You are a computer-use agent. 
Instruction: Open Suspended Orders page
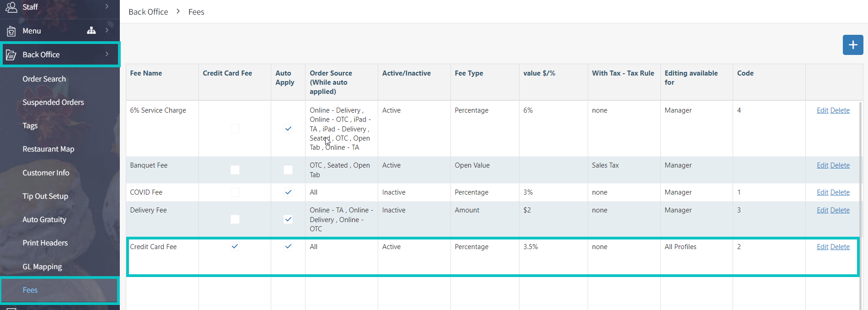(53, 102)
